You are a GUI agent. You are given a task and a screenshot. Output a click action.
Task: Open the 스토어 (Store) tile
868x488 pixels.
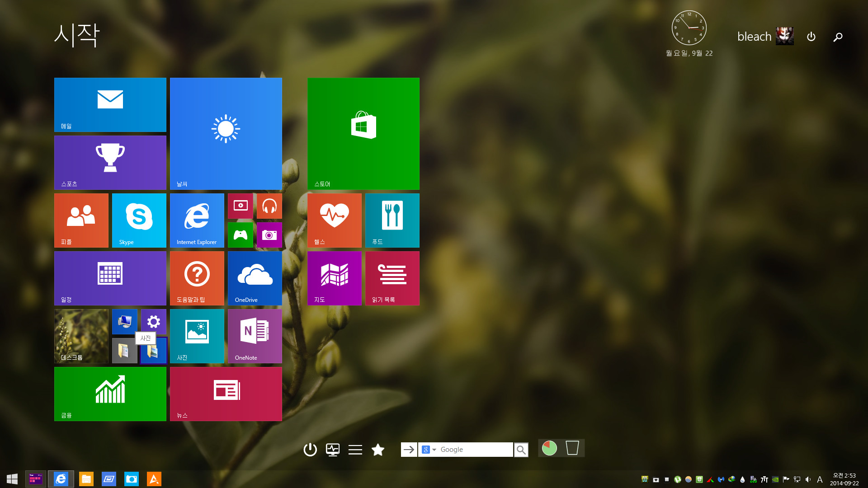click(x=363, y=134)
